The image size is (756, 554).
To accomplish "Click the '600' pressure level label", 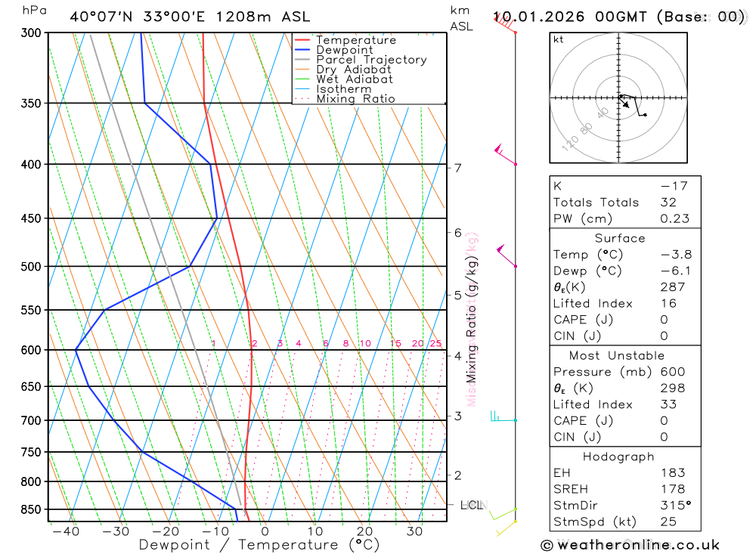I will [x=32, y=350].
